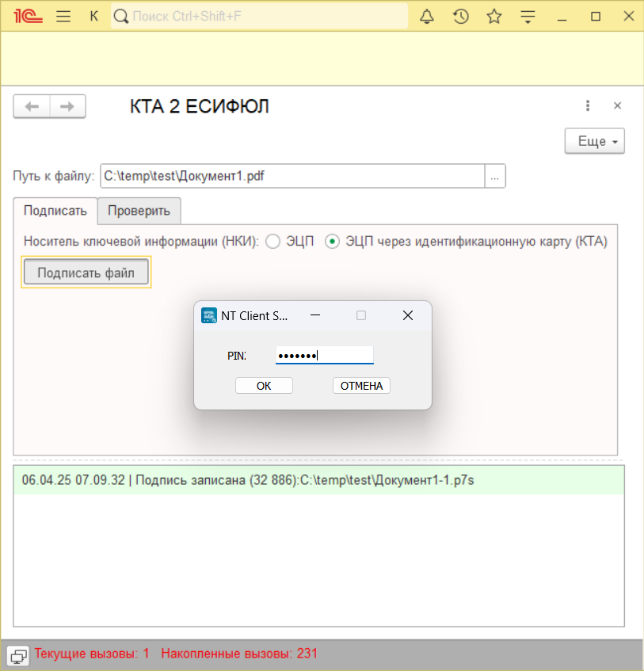Close the 1C main window
This screenshot has width=644, height=671.
pyautogui.click(x=629, y=17)
